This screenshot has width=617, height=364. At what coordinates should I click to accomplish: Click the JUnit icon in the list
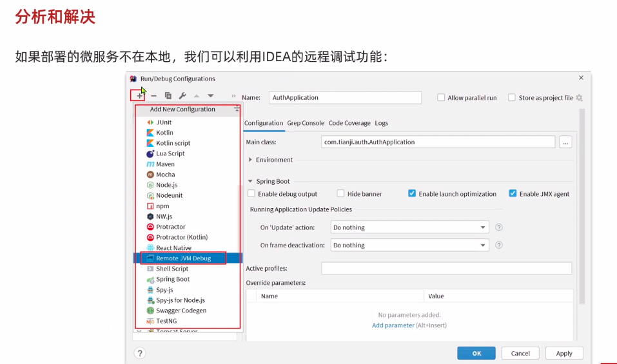150,122
